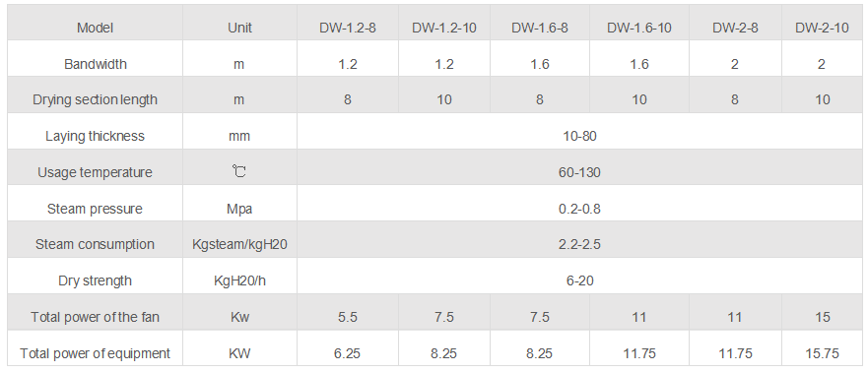This screenshot has width=868, height=373.
Task: Select the Dry strength value 6-20
Action: point(579,280)
